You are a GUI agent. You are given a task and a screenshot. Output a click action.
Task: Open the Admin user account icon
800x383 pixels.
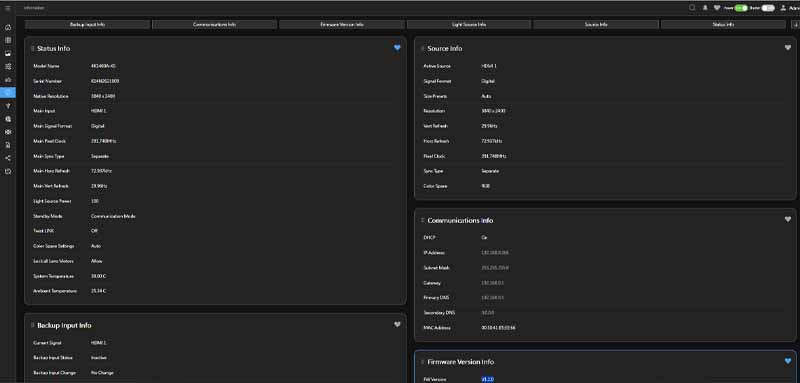click(783, 8)
